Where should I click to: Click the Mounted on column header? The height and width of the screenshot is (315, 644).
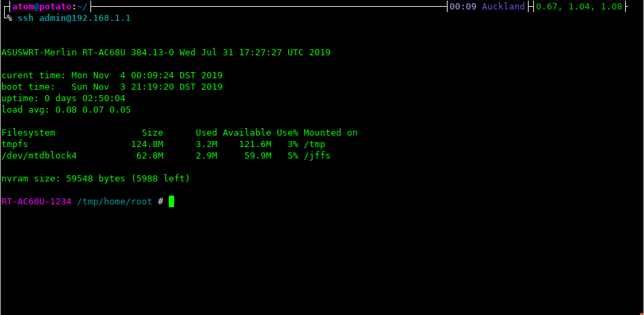click(331, 133)
